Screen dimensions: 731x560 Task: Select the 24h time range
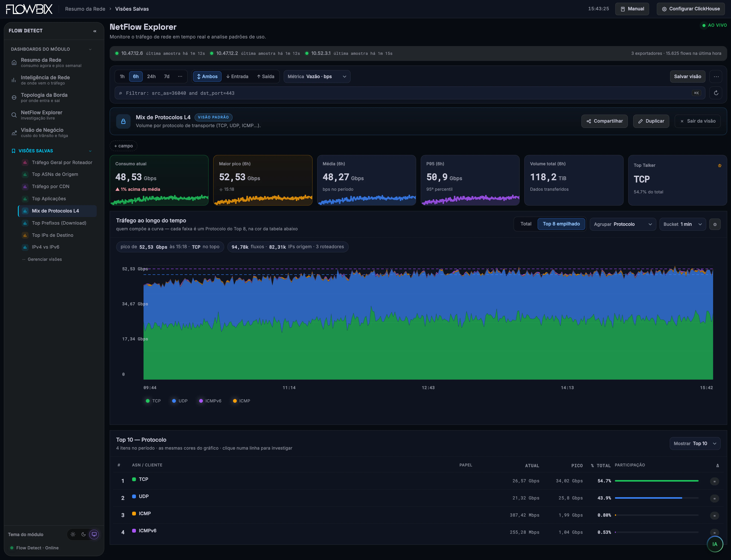pos(151,77)
